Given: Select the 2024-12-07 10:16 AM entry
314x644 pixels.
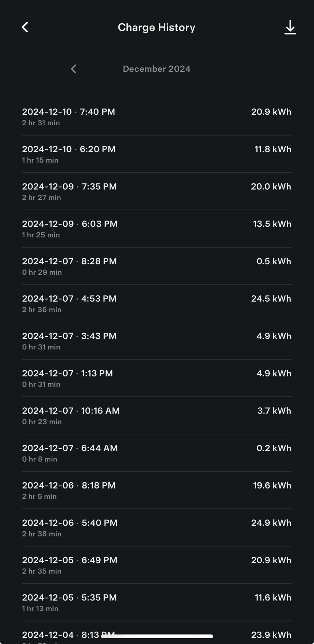Looking at the screenshot, I should [157, 415].
